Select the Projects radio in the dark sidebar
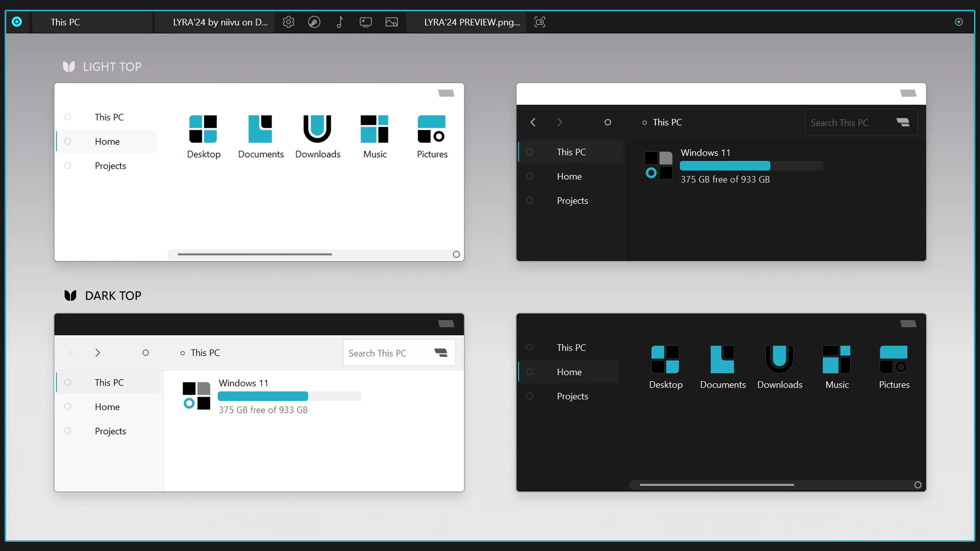Screen dimensions: 980x551 coord(530,396)
